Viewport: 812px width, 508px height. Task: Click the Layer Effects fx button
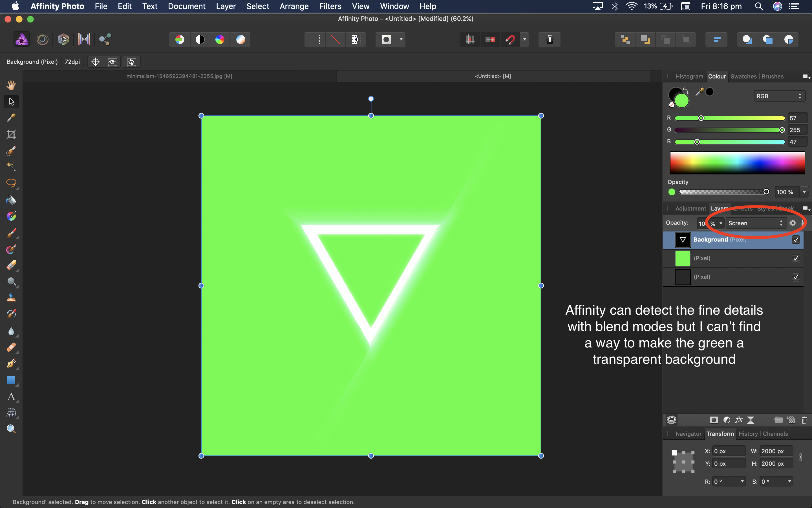pyautogui.click(x=738, y=420)
